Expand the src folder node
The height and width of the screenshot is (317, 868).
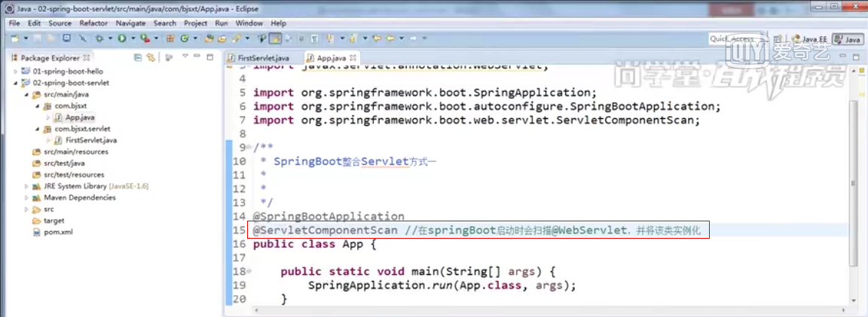26,209
